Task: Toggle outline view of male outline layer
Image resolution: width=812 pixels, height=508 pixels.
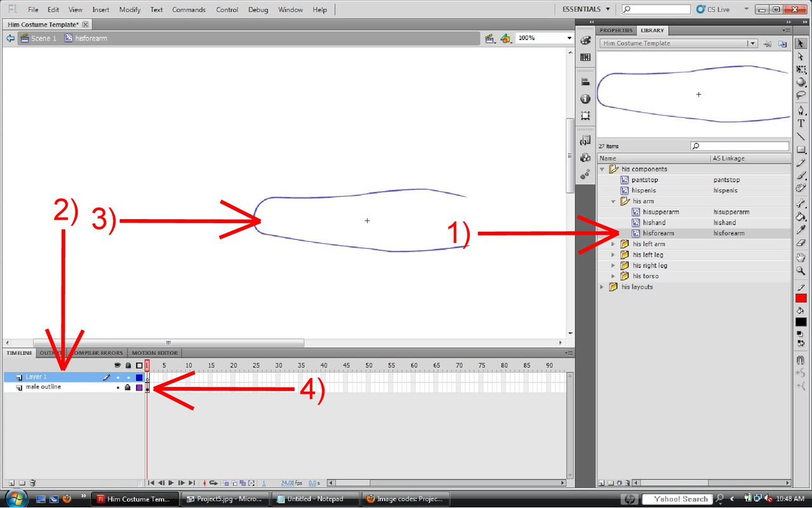Action: (139, 387)
